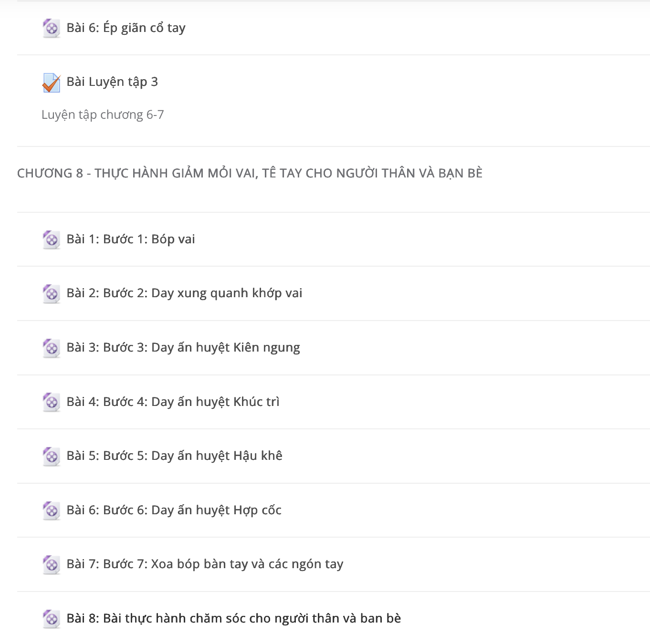Open Bài 2: Day xung quanh khớp vai
Image resolution: width=650 pixels, height=644 pixels.
(x=184, y=293)
